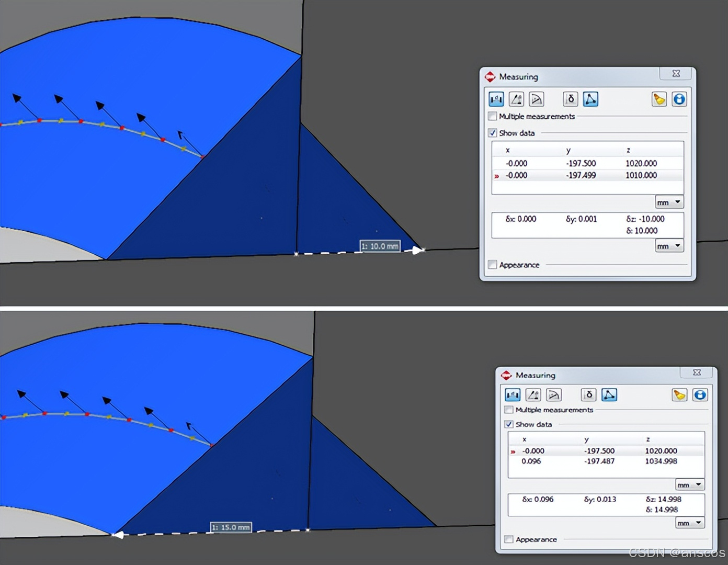
Task: Click the '1: 15.0 mm' measurement label in viewport
Action: point(231,527)
